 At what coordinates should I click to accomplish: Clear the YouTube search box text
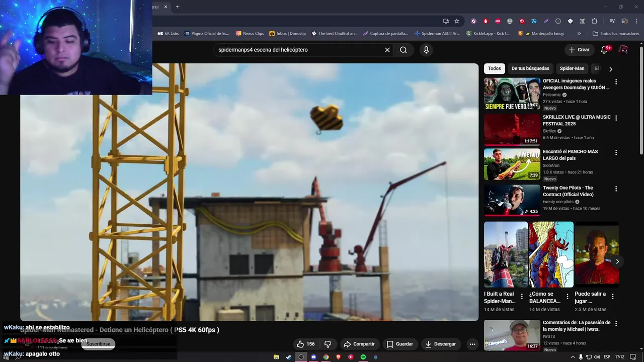(387, 50)
